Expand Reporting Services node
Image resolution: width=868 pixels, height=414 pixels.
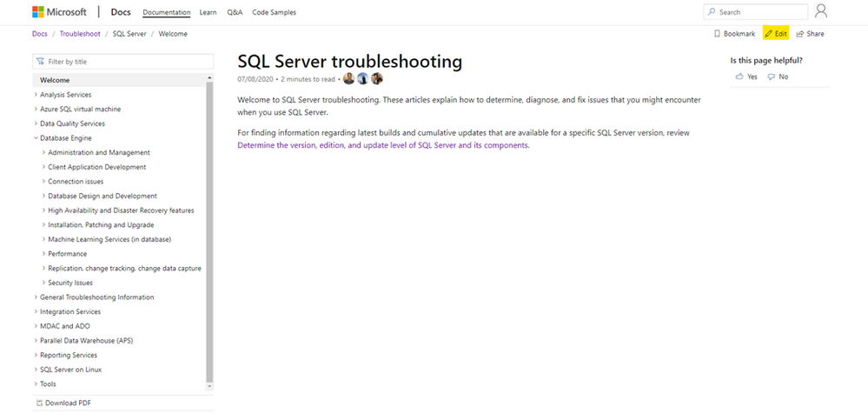click(x=36, y=355)
